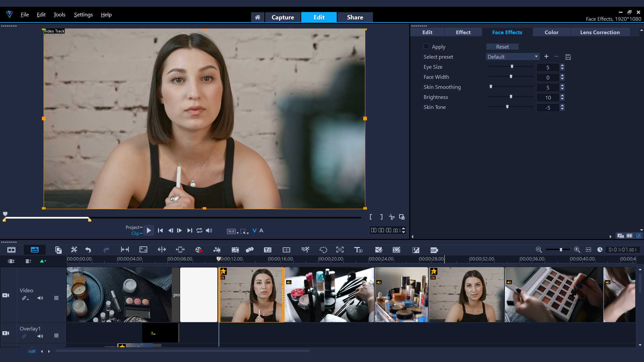Click the split clip scissors icon
The image size is (644, 362).
(391, 217)
